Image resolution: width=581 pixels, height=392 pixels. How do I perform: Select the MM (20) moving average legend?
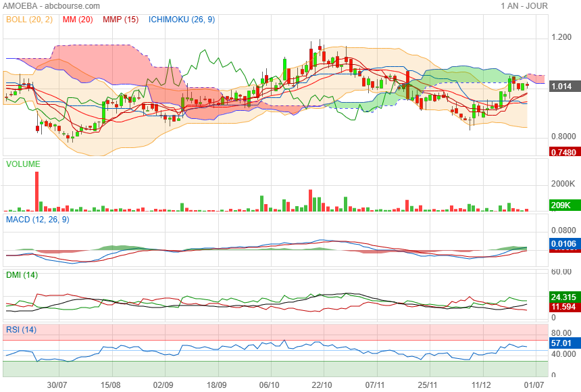[78, 20]
